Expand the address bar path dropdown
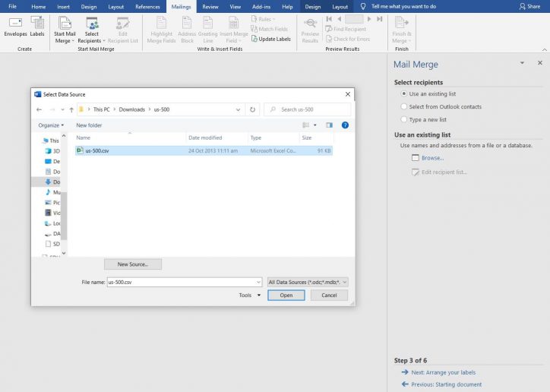 click(239, 109)
